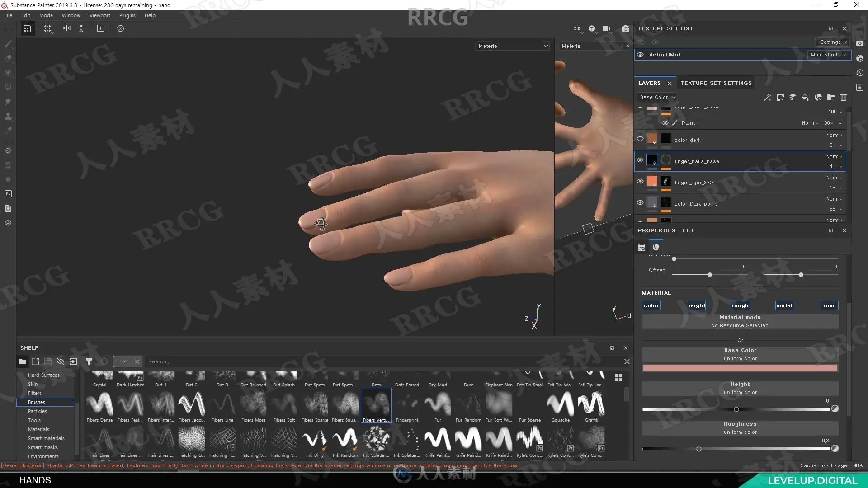Open the right viewport Material dropdown
Image resolution: width=868 pixels, height=488 pixels.
[x=595, y=46]
